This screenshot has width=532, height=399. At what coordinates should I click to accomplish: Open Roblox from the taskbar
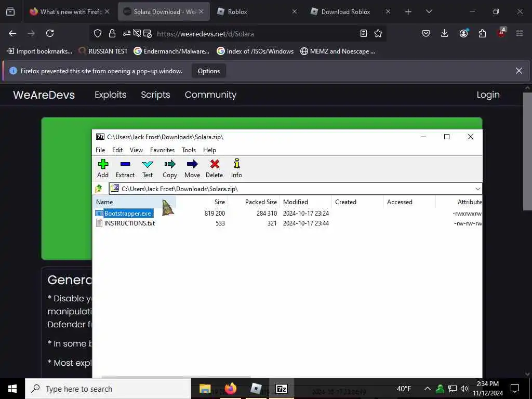pyautogui.click(x=256, y=389)
